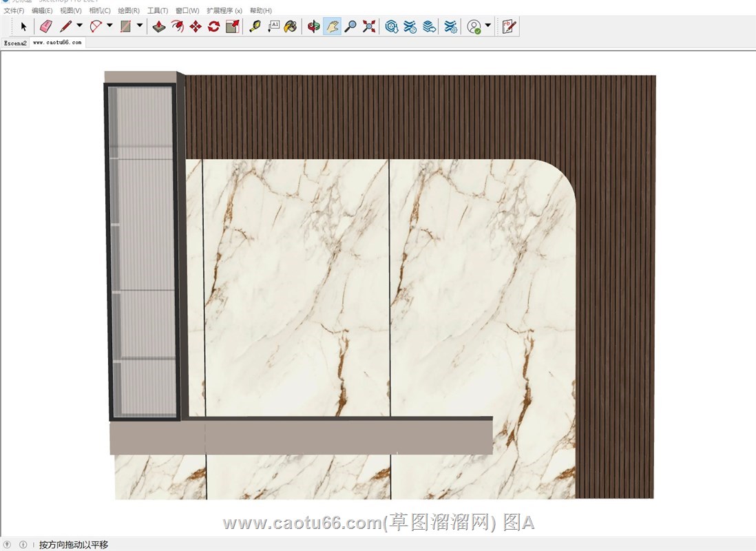The width and height of the screenshot is (756, 551).
Task: Toggle the active Pan hand tool
Action: point(332,27)
